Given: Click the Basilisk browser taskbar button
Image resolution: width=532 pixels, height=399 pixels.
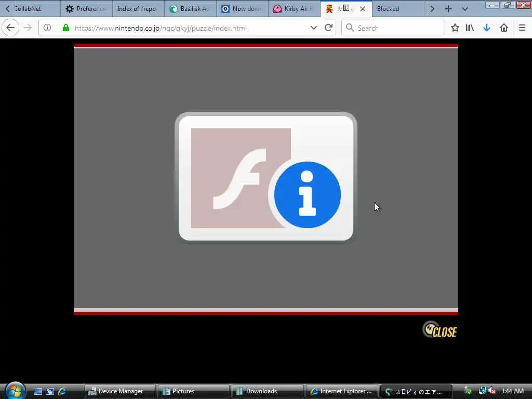Looking at the screenshot, I should (x=416, y=391).
